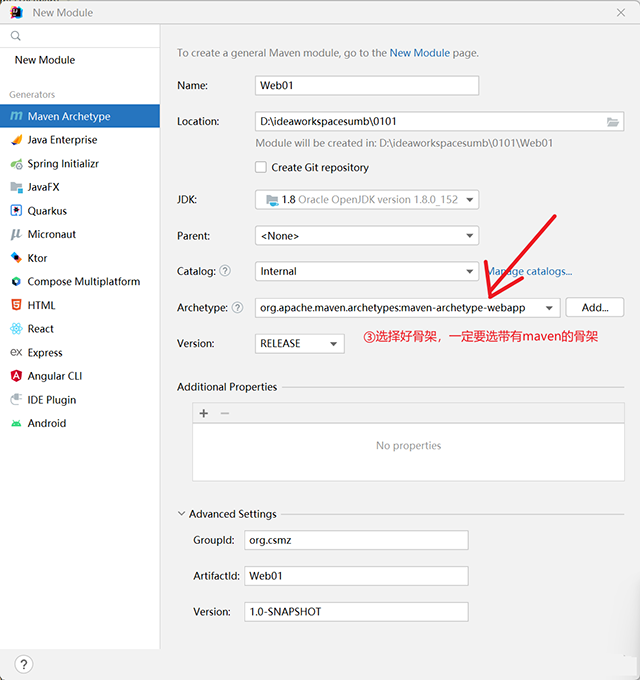Focus the ArtifactId field
The image size is (640, 680).
tap(356, 576)
